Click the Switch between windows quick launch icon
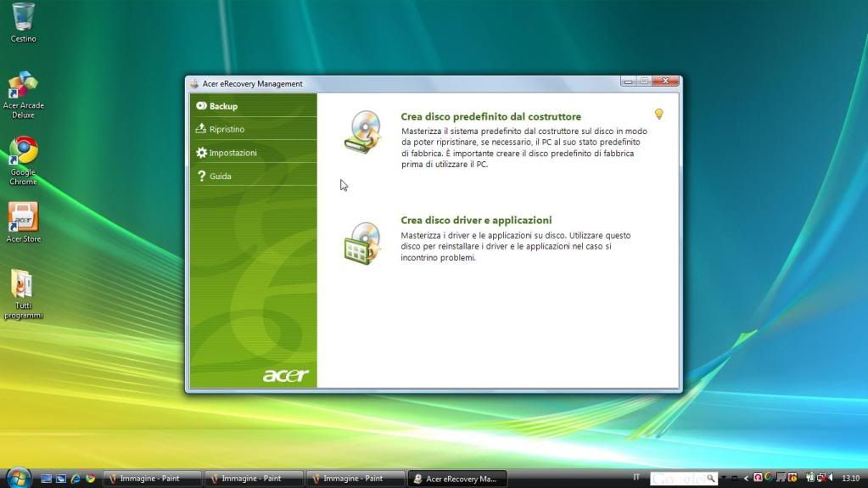Image resolution: width=868 pixels, height=488 pixels. 61,479
